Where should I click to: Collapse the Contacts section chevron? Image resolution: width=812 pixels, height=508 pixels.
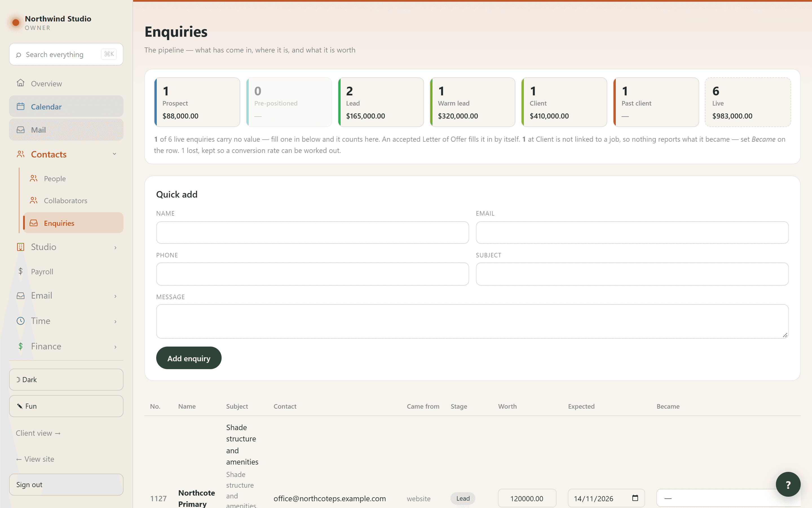click(x=114, y=154)
